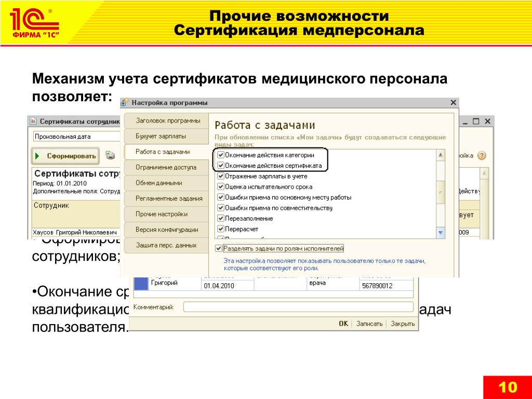Click OK in the bottom dialog
The height and width of the screenshot is (399, 532).
tap(343, 324)
